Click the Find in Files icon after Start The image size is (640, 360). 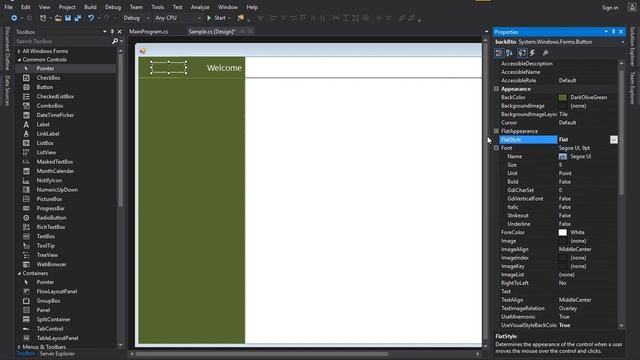click(x=240, y=18)
